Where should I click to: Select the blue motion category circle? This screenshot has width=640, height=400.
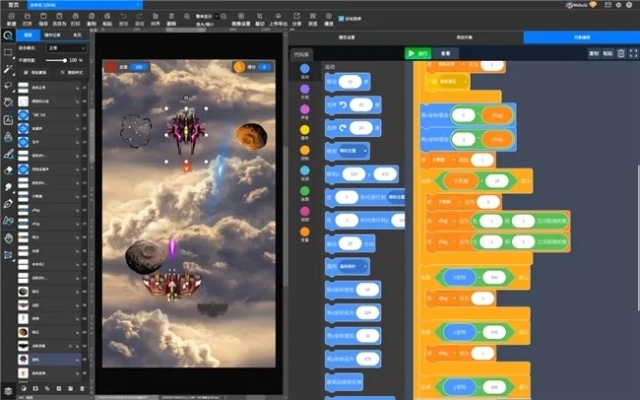coord(304,70)
